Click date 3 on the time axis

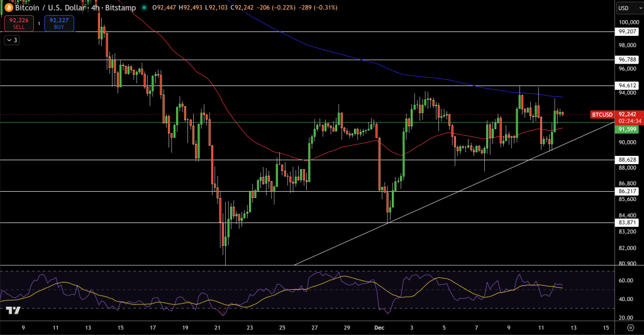411,327
